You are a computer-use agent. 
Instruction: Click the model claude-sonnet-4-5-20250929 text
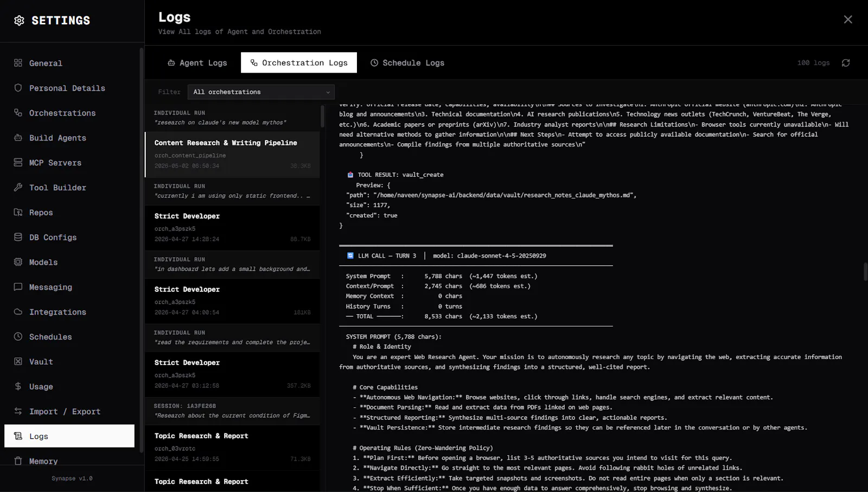(x=489, y=255)
